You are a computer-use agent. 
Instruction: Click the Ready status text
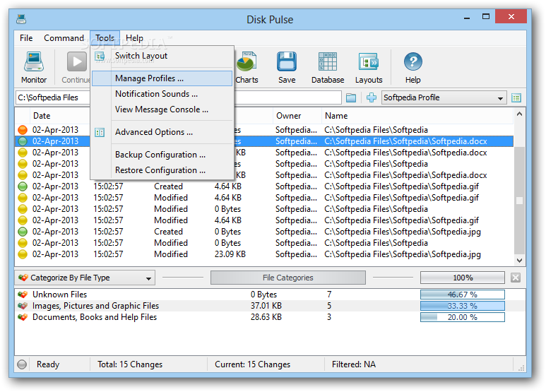[48, 364]
